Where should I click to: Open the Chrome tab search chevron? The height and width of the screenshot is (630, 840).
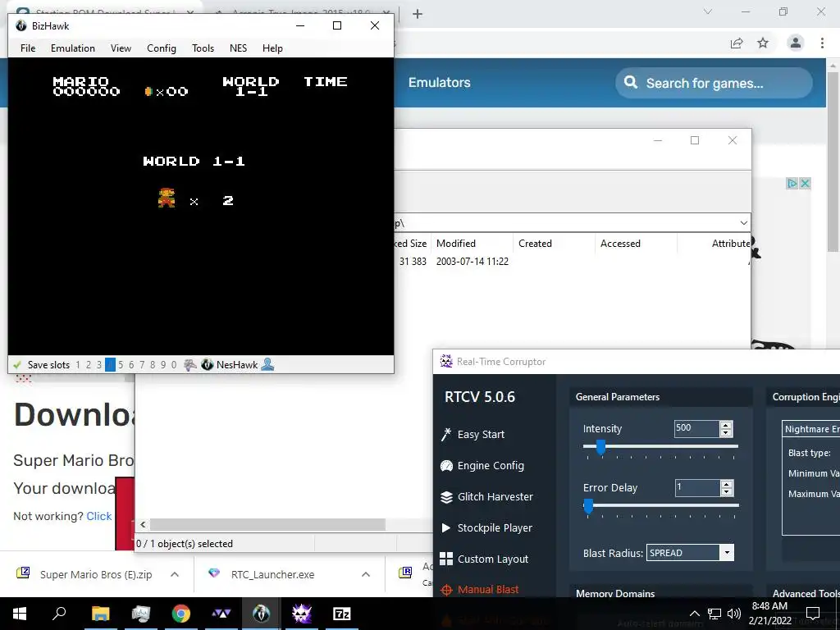(708, 11)
